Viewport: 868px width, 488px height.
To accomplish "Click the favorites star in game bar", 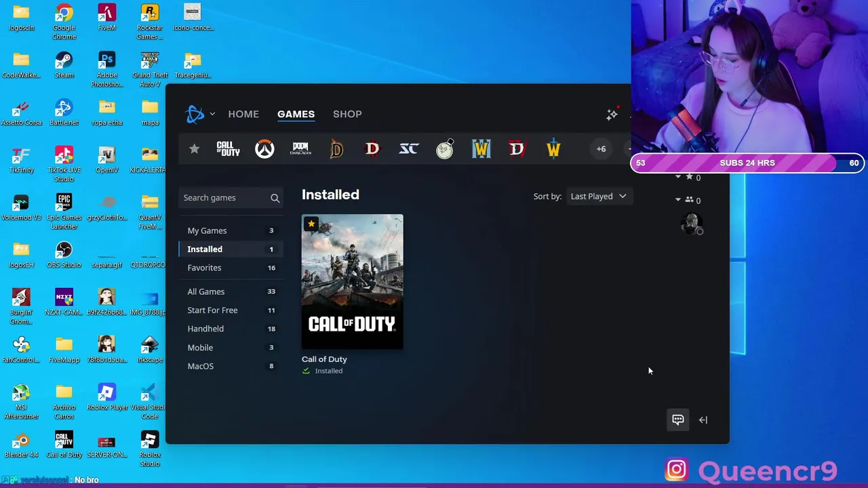I will pos(194,148).
